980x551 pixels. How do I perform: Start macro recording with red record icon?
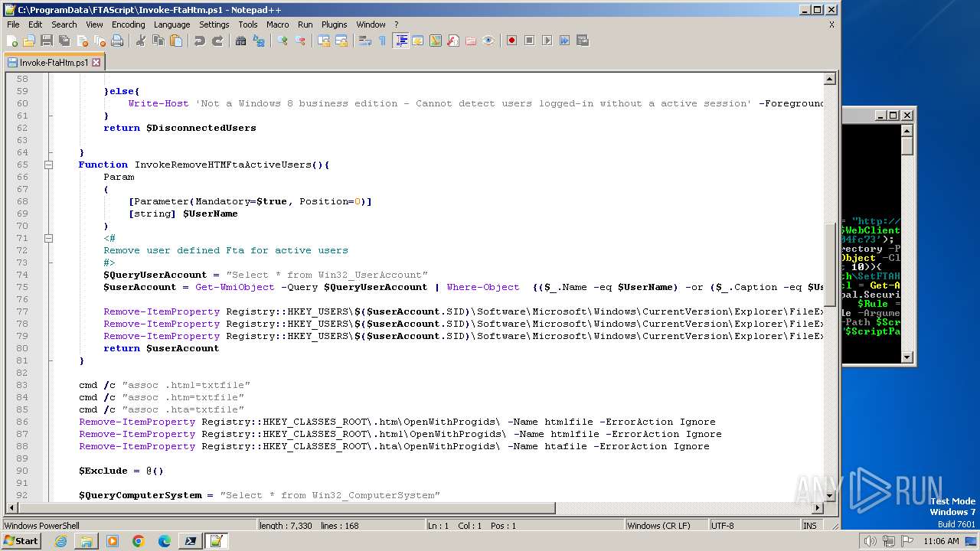click(x=511, y=41)
